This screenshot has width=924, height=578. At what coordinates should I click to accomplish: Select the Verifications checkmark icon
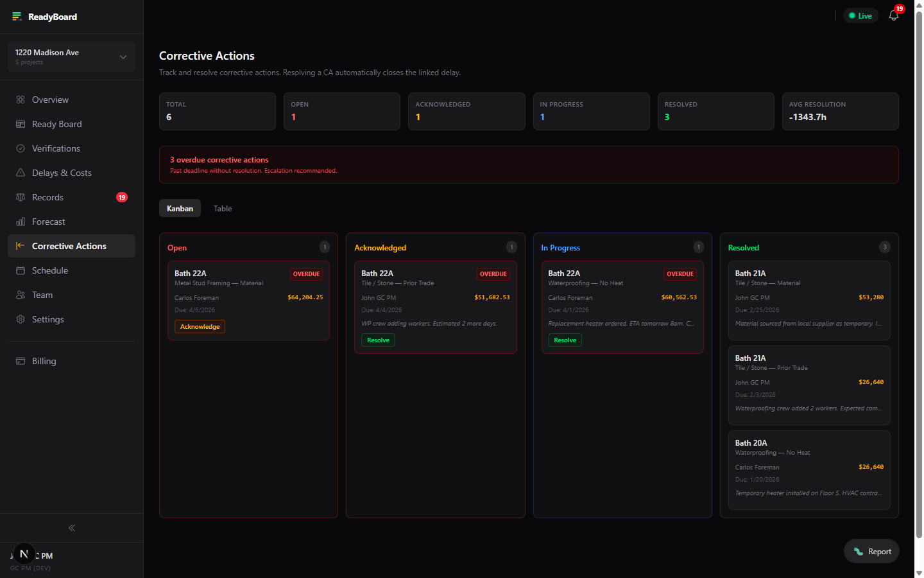click(21, 148)
